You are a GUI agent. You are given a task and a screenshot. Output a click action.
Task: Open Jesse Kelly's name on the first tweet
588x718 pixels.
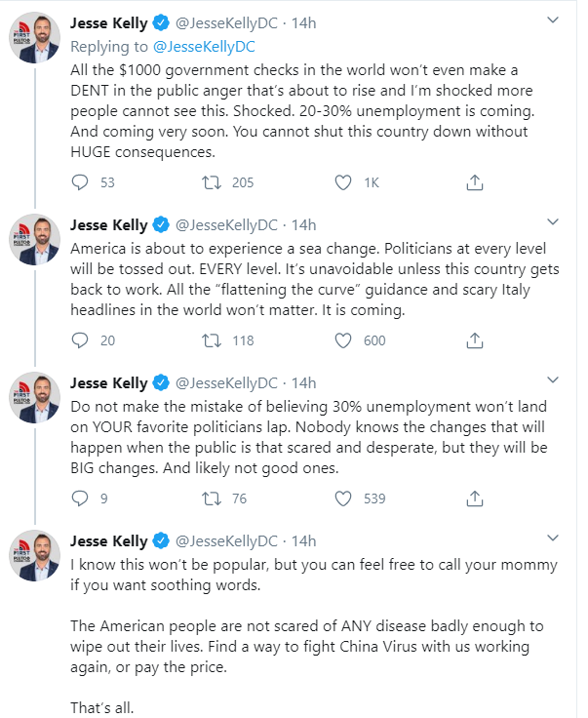[110, 23]
